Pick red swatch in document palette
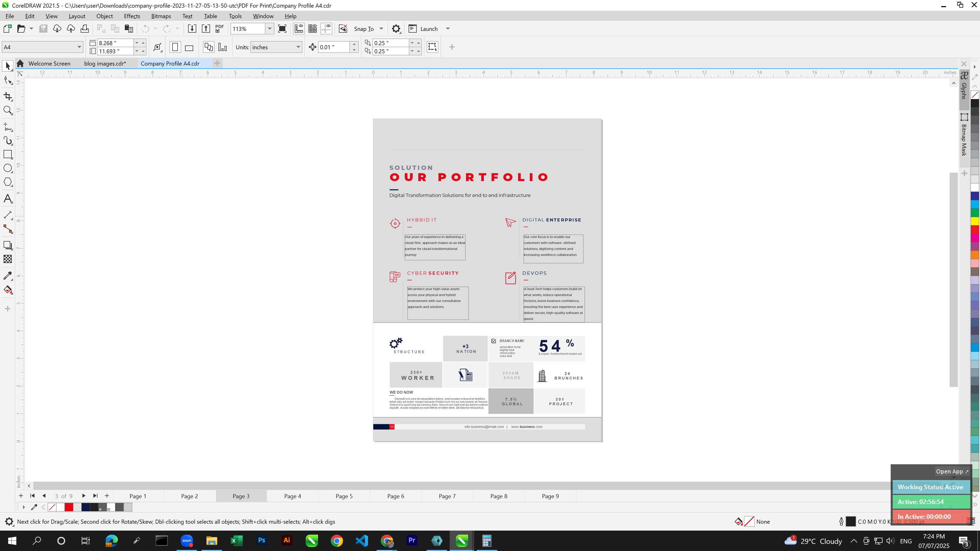 pos(69,507)
